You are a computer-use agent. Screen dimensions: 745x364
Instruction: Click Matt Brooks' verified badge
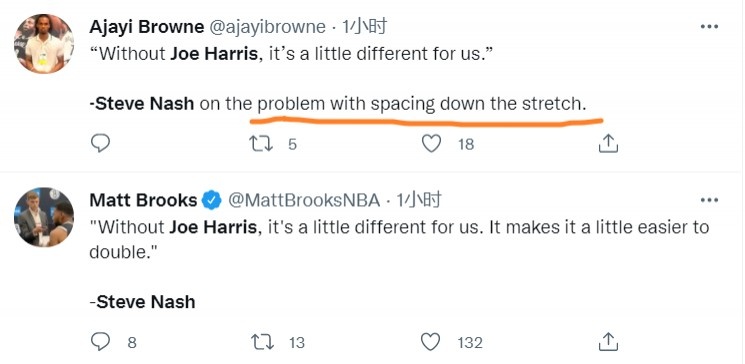click(x=212, y=201)
